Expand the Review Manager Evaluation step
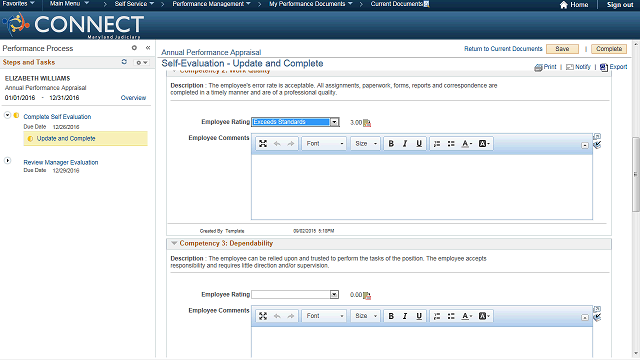Screen dimensions: 640x360 point(7,160)
